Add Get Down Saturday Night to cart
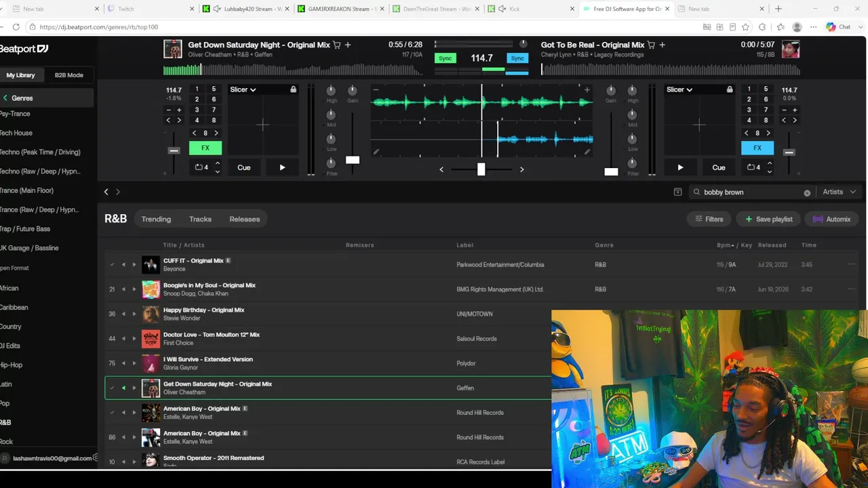The image size is (868, 488). tap(337, 45)
